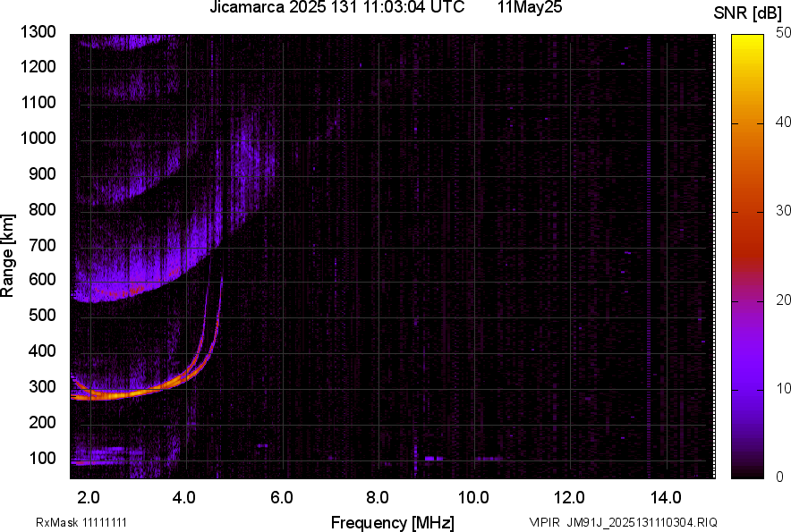The height and width of the screenshot is (532, 791).
Task: Click the colorbar tick label '30'
Action: click(784, 210)
